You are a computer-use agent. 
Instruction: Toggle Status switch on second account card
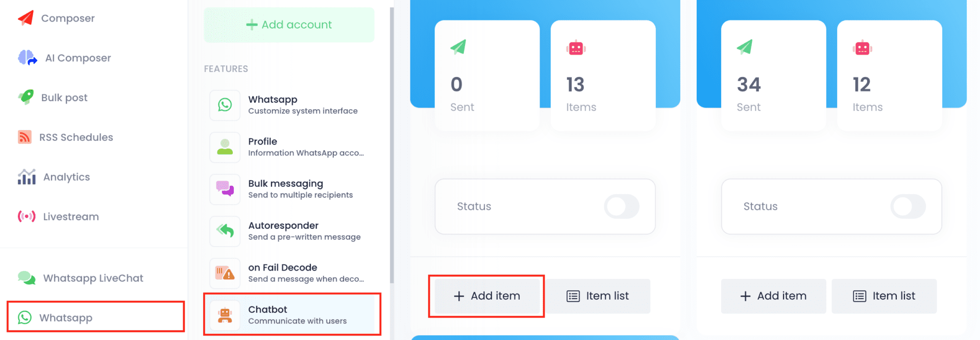tap(908, 206)
